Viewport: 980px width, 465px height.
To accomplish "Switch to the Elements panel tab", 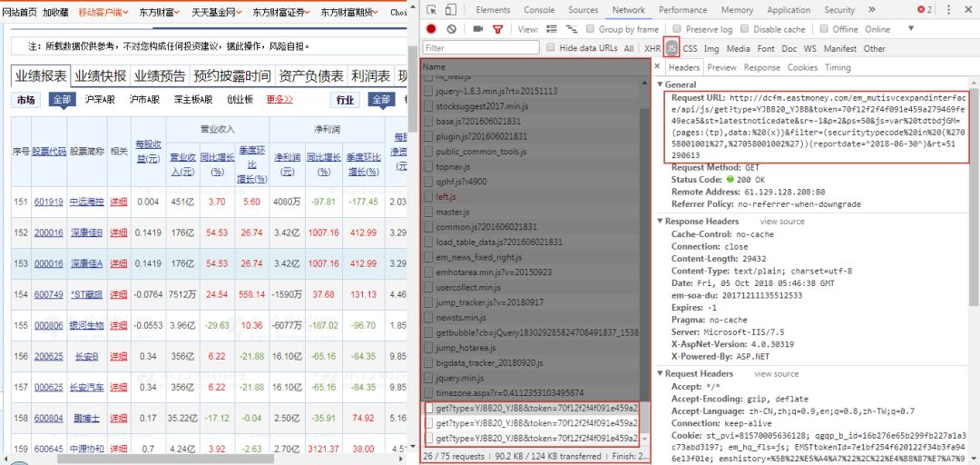I will pos(493,10).
